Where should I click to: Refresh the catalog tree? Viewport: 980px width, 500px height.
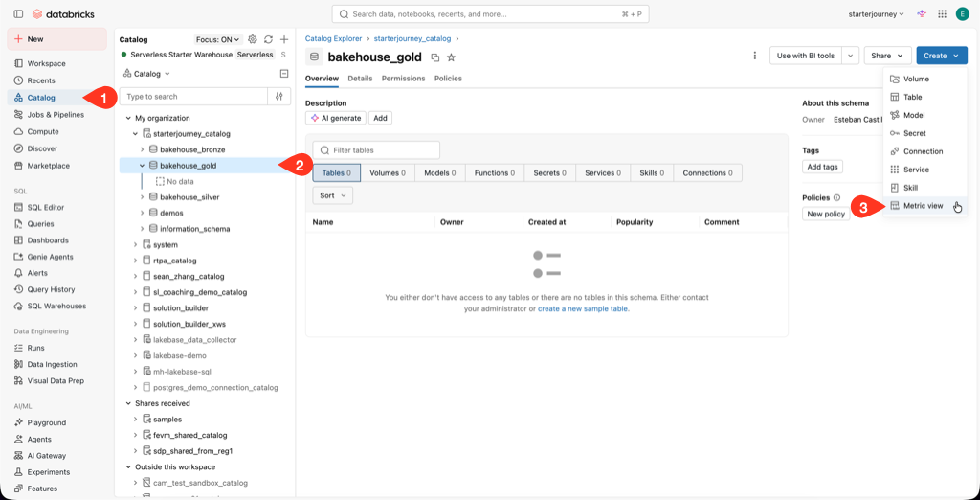269,39
